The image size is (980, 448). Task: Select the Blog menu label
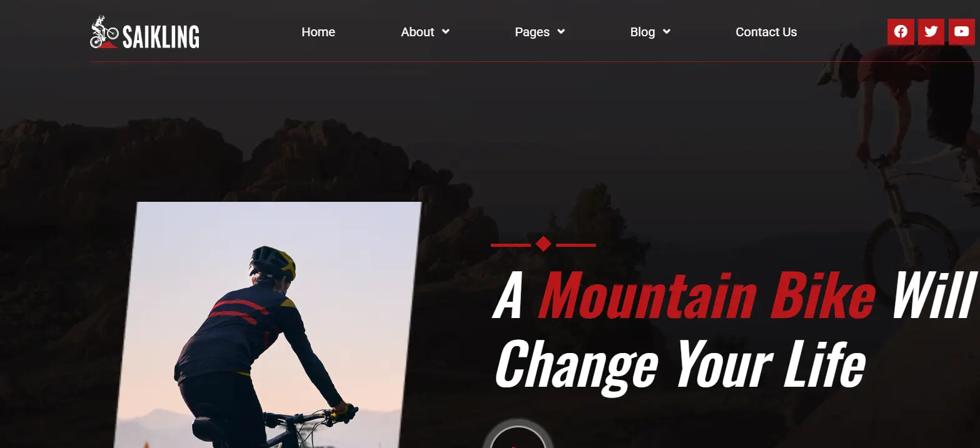click(x=642, y=32)
